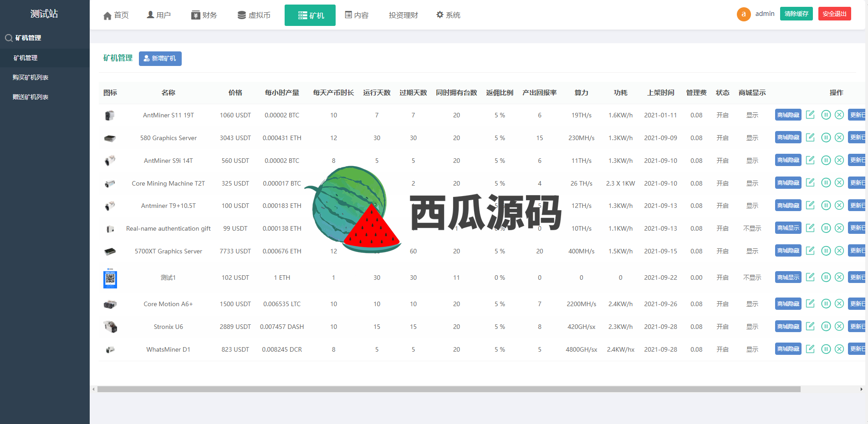Open the 系统 system menu

click(448, 15)
